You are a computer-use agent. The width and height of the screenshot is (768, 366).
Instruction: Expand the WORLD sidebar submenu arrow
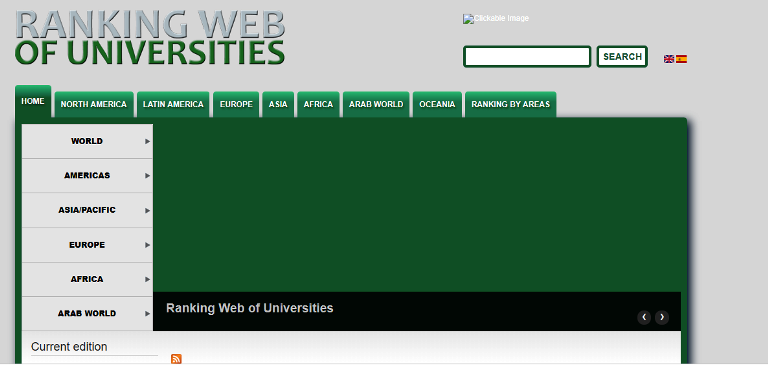[x=147, y=141]
